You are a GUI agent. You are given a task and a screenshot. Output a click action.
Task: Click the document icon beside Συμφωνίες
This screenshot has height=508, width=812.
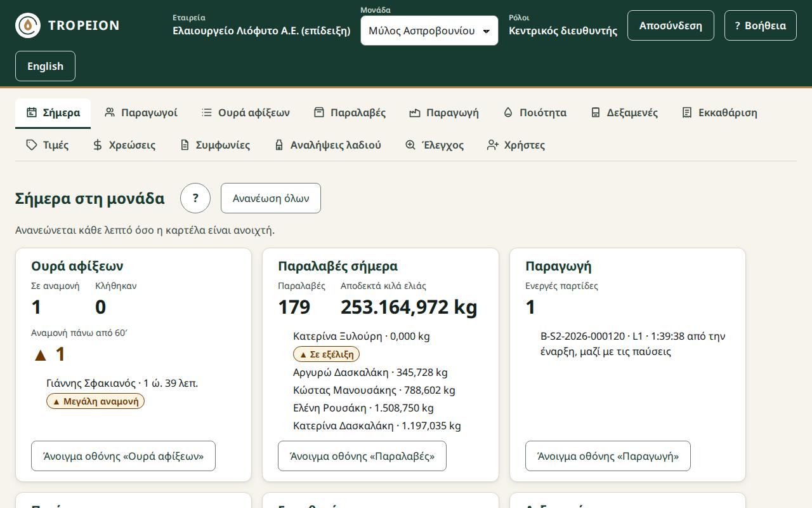point(185,145)
